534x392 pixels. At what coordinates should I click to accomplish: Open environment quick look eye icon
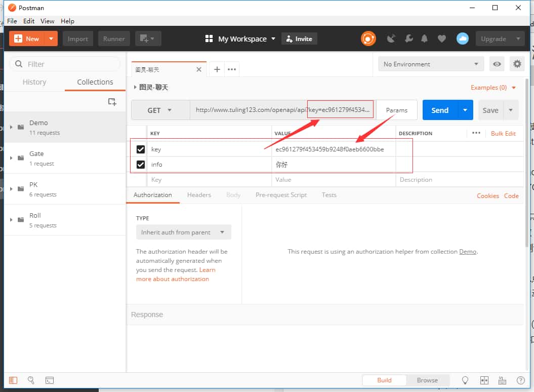point(498,64)
